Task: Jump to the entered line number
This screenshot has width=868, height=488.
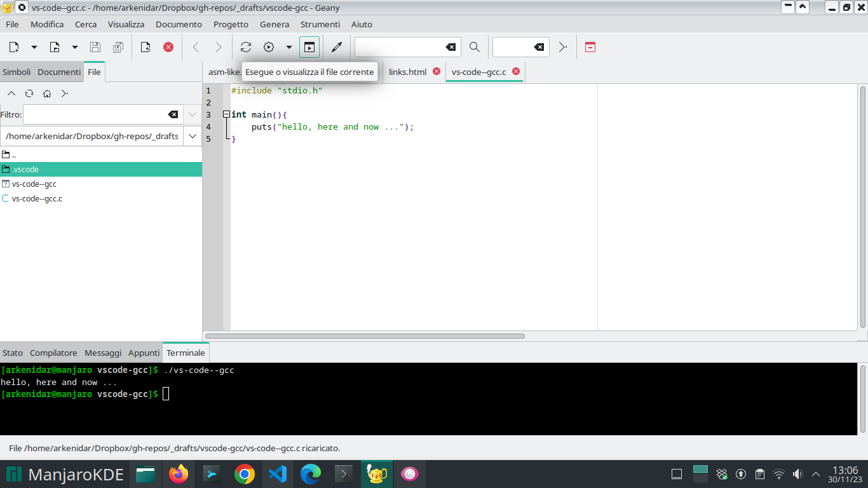Action: (562, 47)
